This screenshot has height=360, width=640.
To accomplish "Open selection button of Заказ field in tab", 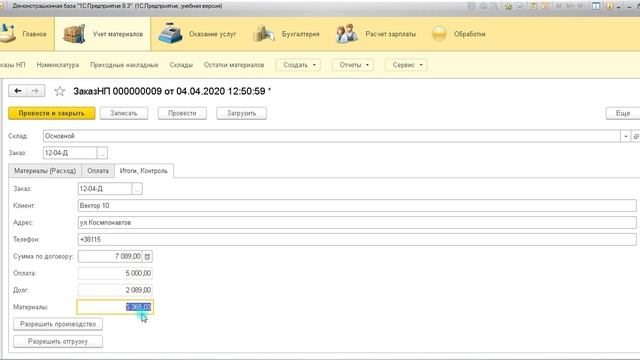I will pos(138,189).
